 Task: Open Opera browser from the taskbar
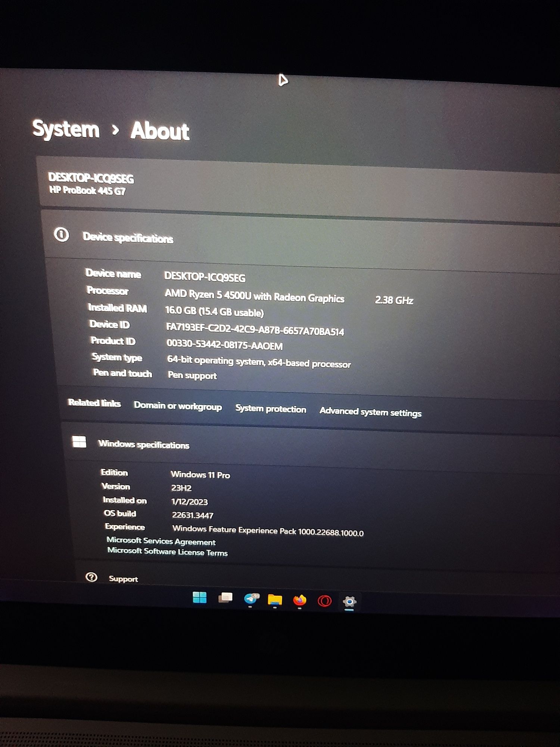pyautogui.click(x=324, y=601)
